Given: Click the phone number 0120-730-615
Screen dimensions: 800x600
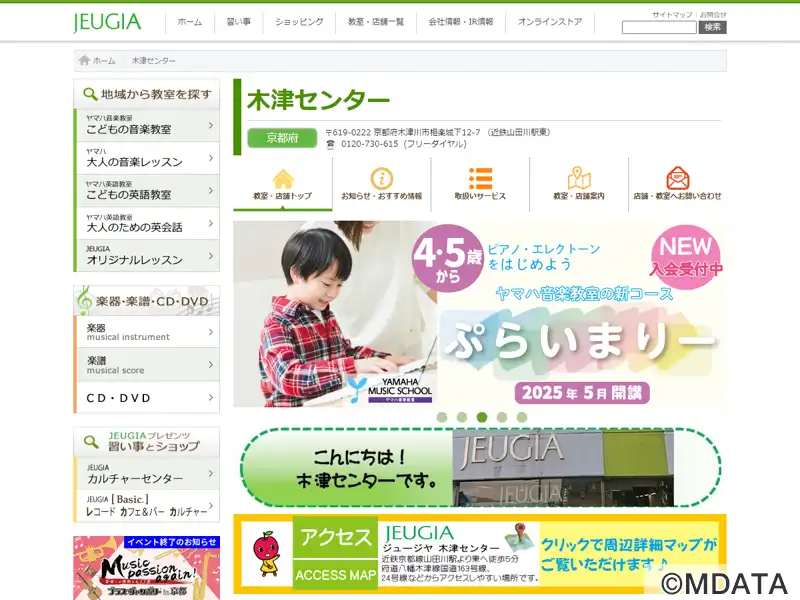Looking at the screenshot, I should (369, 144).
